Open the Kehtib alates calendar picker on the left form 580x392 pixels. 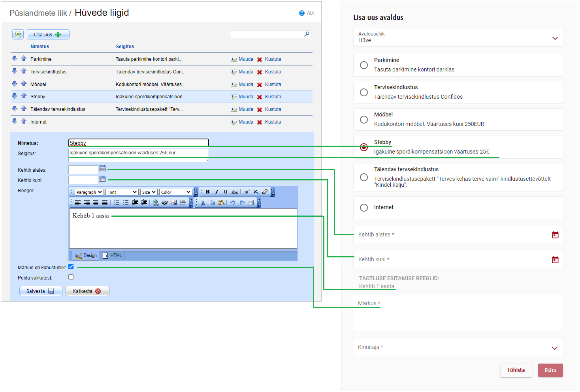pyautogui.click(x=102, y=169)
